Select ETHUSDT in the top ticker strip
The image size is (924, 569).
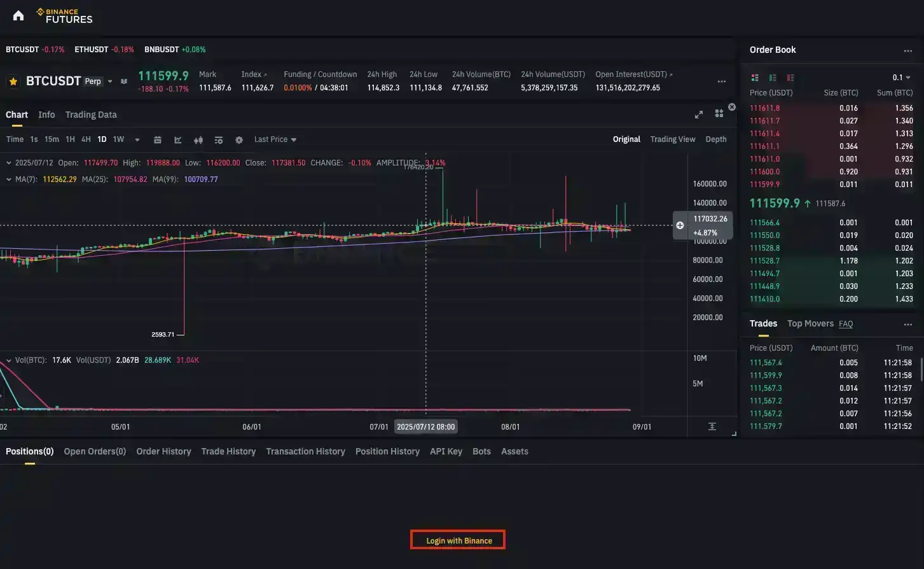tap(104, 49)
